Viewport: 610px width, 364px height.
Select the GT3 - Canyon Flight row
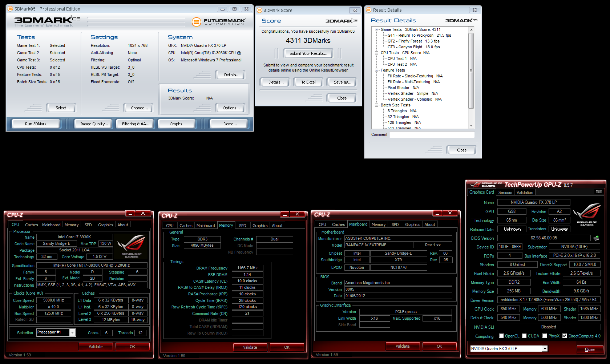point(413,47)
